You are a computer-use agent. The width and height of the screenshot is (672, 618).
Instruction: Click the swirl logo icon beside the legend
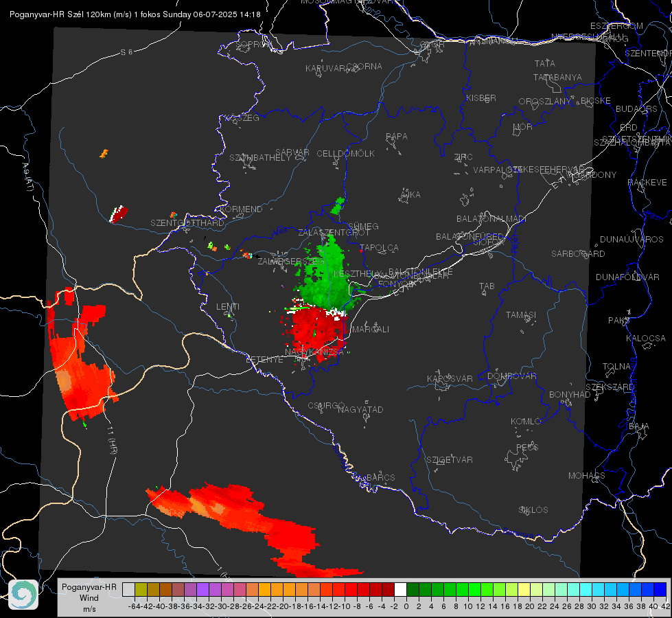coord(23,595)
